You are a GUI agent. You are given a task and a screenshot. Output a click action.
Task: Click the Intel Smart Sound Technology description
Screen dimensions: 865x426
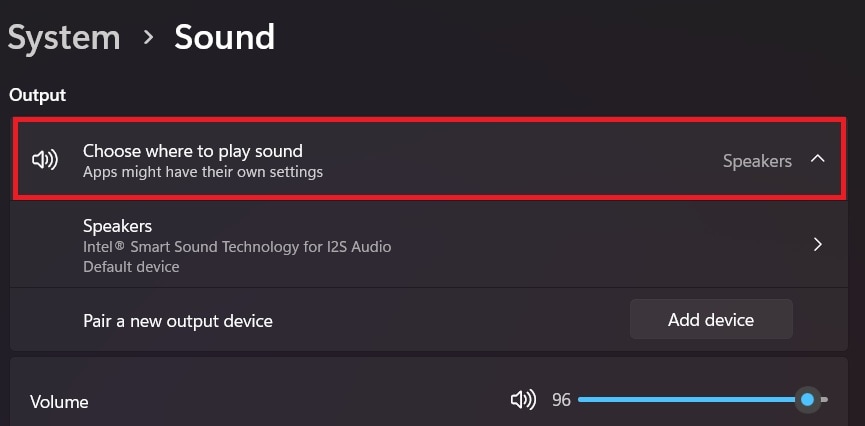[x=237, y=247]
